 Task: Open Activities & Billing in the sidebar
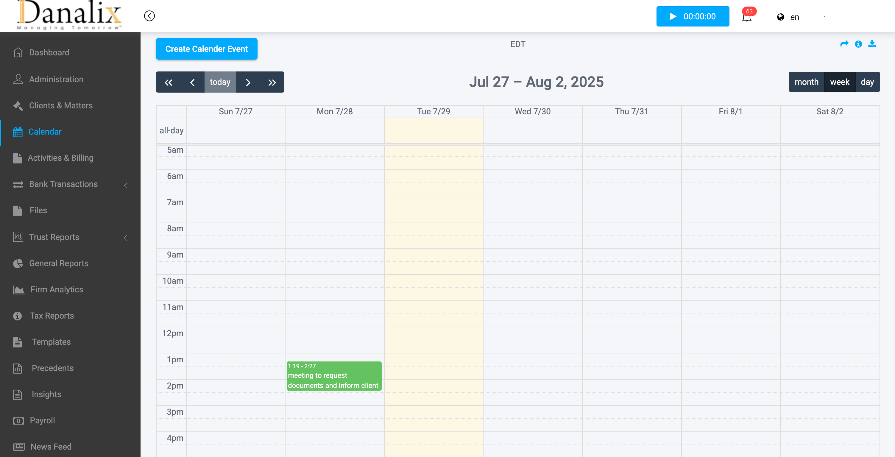[60, 158]
